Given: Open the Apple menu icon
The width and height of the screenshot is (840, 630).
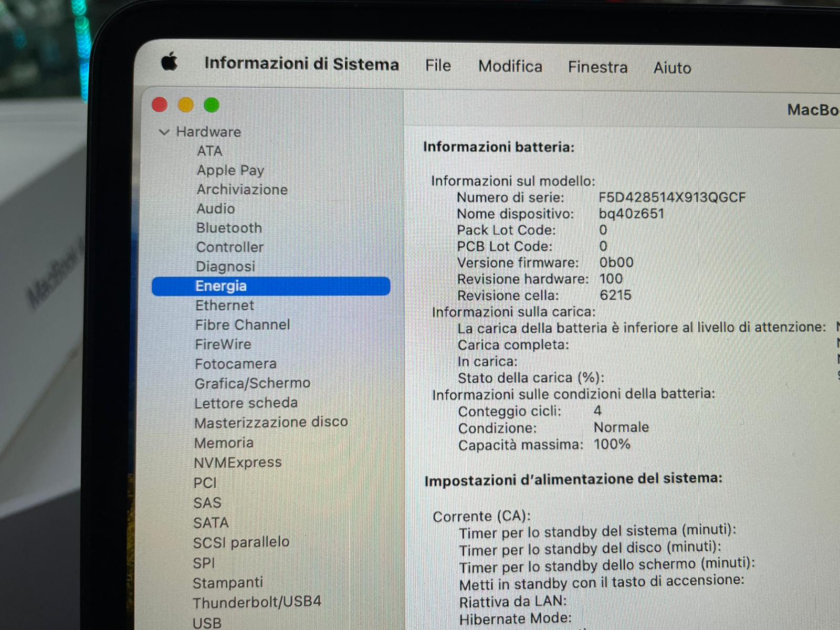Looking at the screenshot, I should (169, 62).
